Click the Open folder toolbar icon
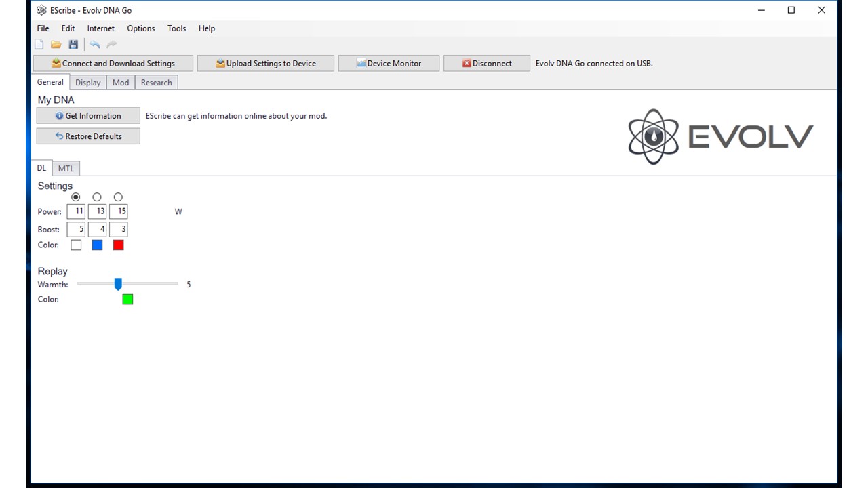The image size is (868, 488). coord(56,45)
